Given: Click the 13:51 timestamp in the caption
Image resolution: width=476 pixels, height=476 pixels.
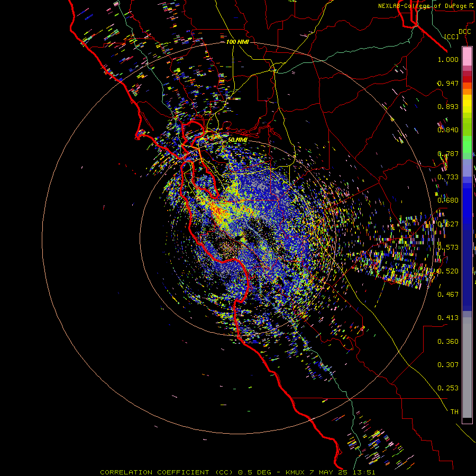Looking at the screenshot, I should coord(364,472).
